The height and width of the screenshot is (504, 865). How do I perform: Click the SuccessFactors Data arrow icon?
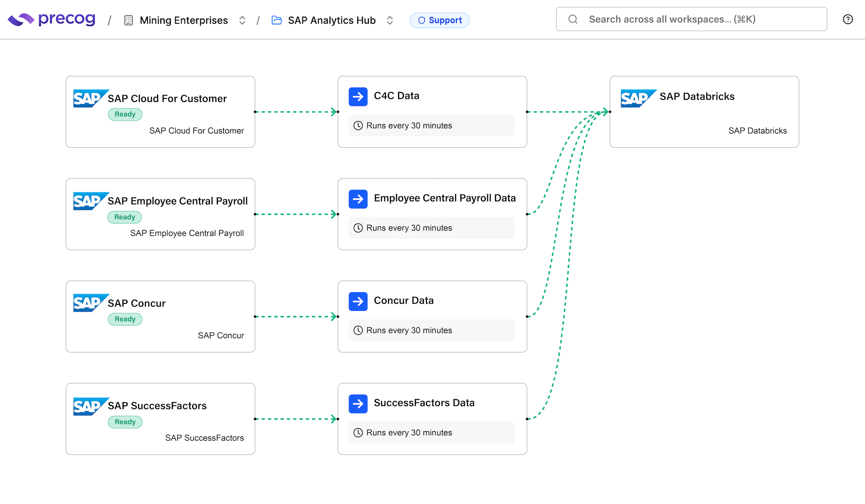358,404
